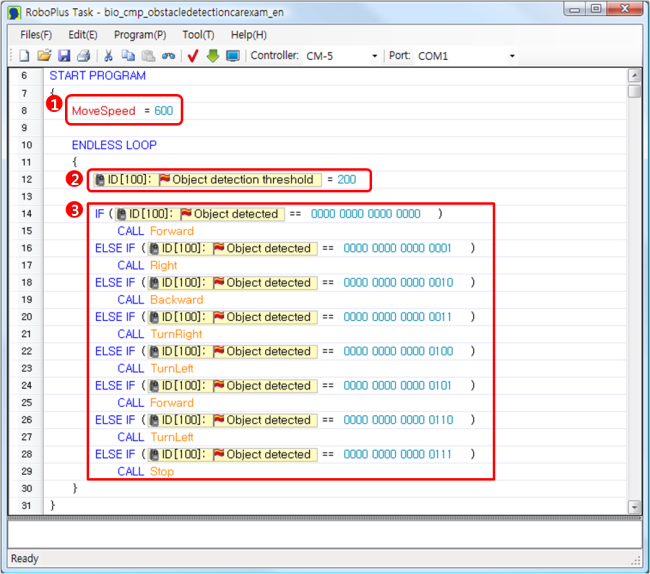Open the Files(F) menu

pos(36,35)
